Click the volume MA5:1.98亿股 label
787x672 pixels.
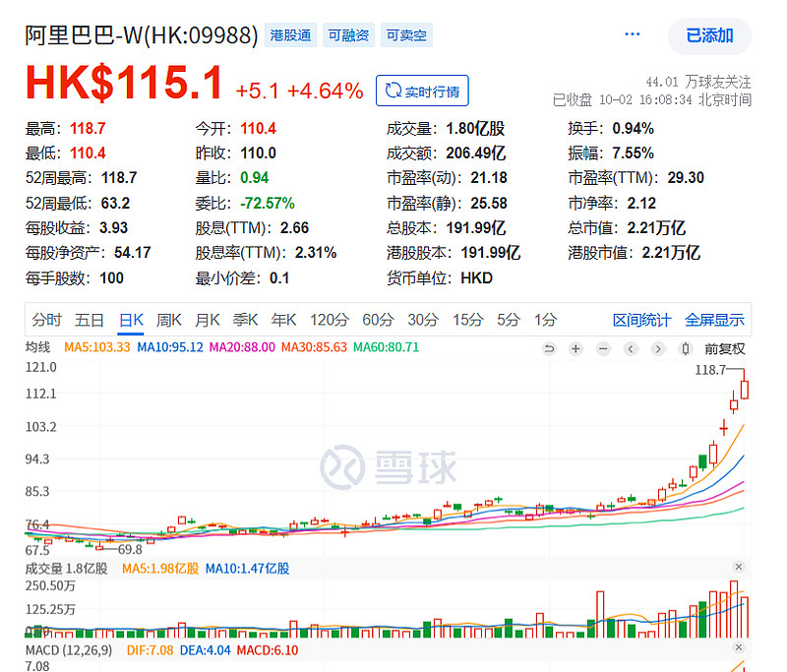click(160, 569)
